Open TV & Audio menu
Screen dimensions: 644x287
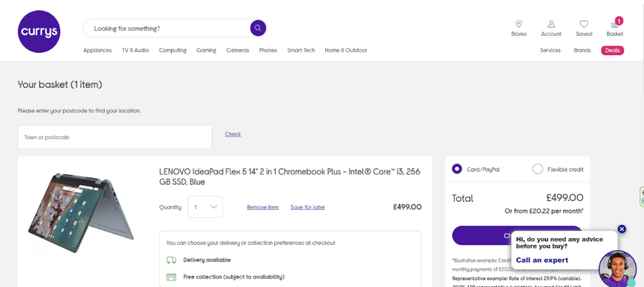pyautogui.click(x=135, y=50)
